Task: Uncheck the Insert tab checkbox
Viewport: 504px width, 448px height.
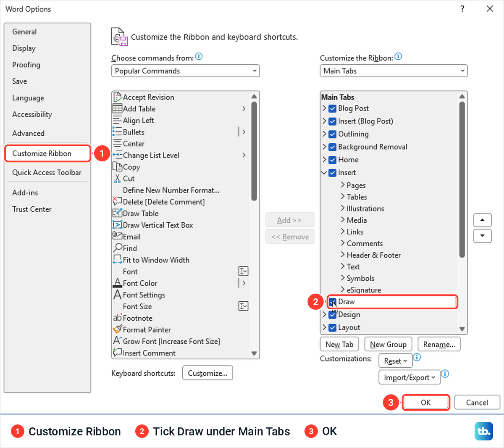Action: pos(332,173)
